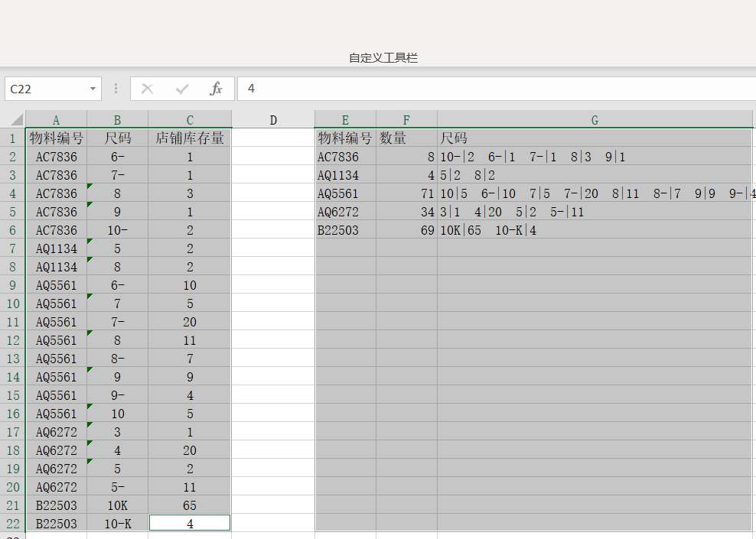Select cell B15 with 9-

[117, 395]
